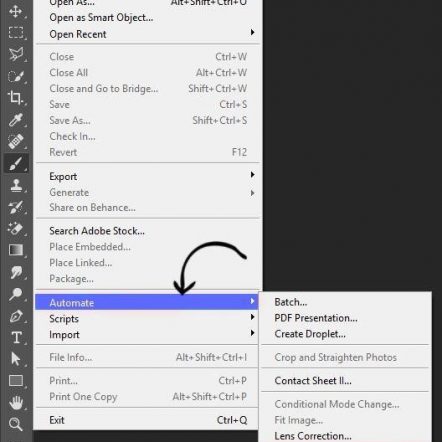Select the Hand tool
This screenshot has height=442, width=442.
(16, 402)
